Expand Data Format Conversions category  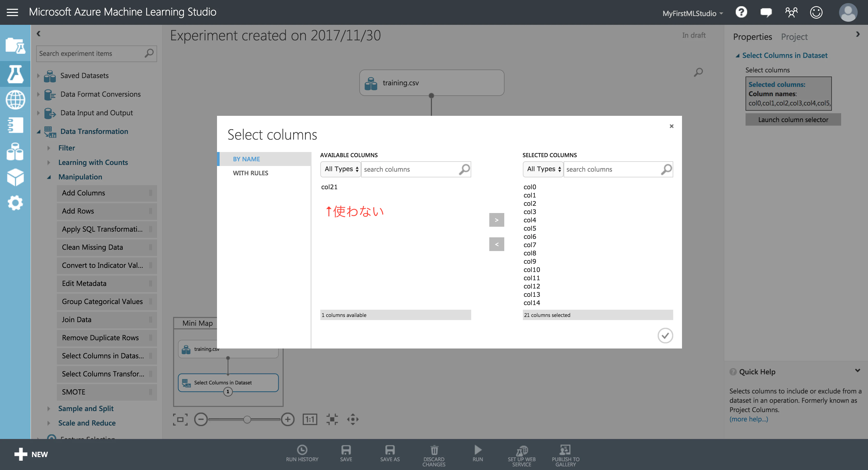click(x=38, y=94)
